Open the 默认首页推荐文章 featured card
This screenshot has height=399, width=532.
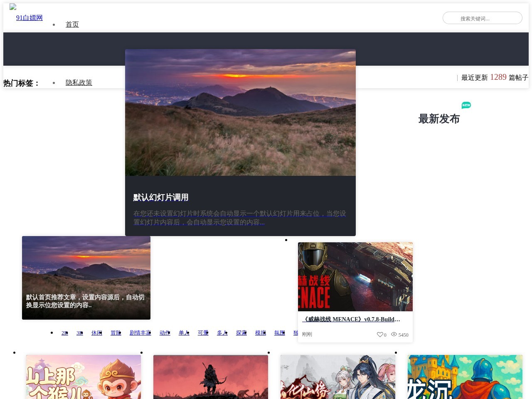[86, 278]
